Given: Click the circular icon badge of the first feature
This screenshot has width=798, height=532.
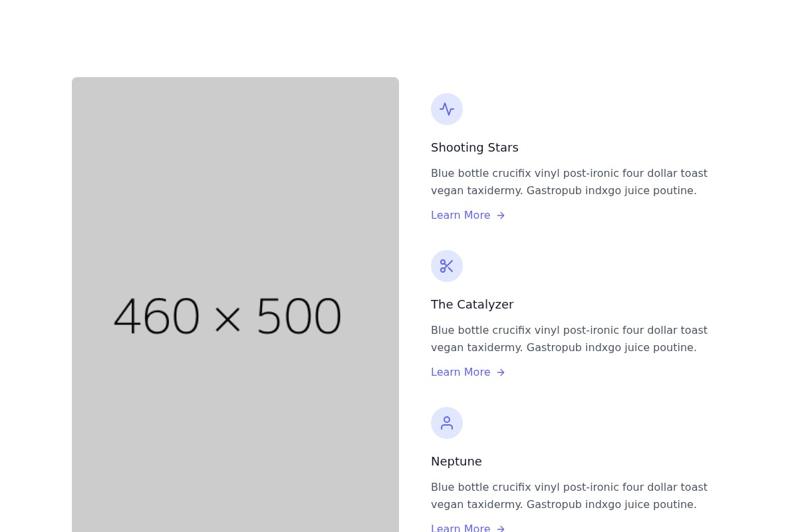Looking at the screenshot, I should click(447, 109).
